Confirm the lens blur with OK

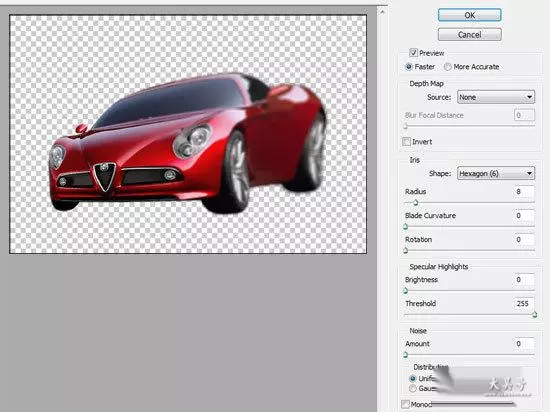pyautogui.click(x=469, y=15)
